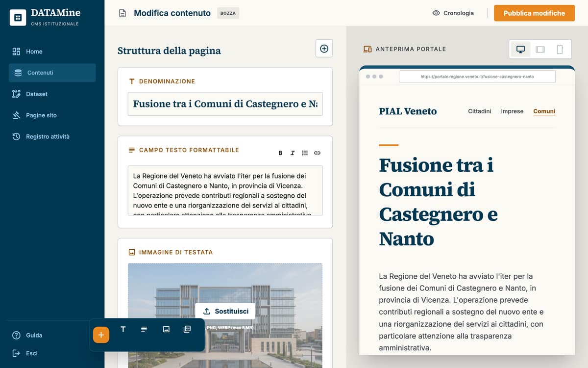The height and width of the screenshot is (368, 588).
Task: Add a PDF attachment block from floating toolbar
Action: [x=187, y=329]
